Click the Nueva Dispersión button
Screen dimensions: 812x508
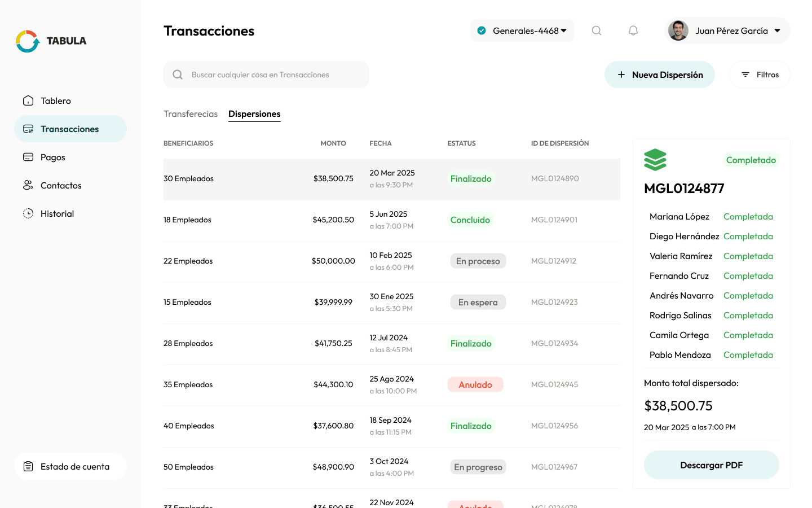pyautogui.click(x=659, y=74)
